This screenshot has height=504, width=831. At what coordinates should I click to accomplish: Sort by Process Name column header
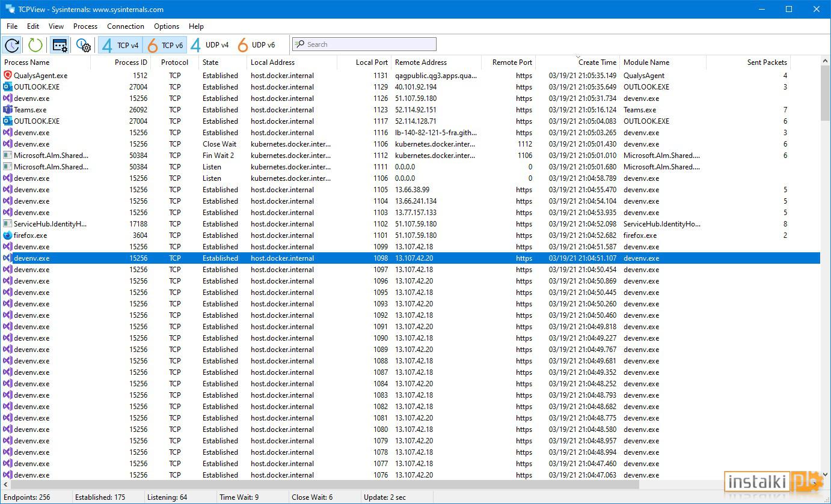click(46, 62)
